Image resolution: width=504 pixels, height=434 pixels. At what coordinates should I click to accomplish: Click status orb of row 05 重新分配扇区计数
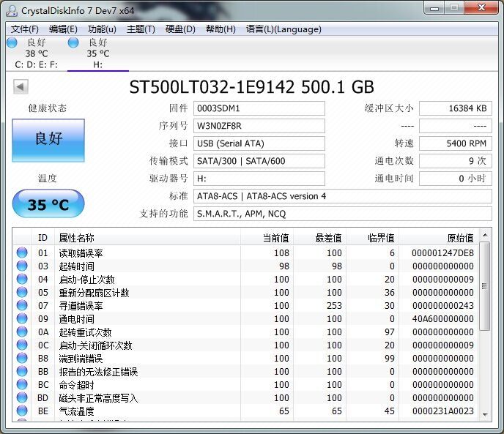click(x=22, y=292)
